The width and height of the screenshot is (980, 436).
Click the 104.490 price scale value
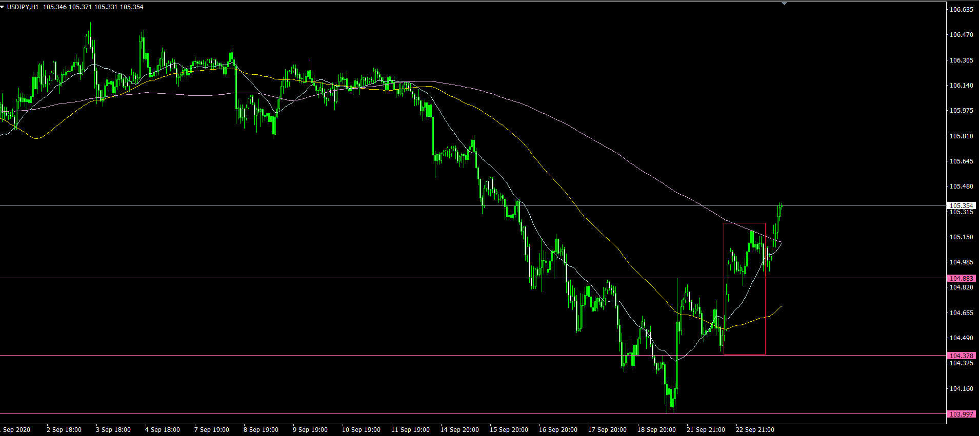(961, 338)
